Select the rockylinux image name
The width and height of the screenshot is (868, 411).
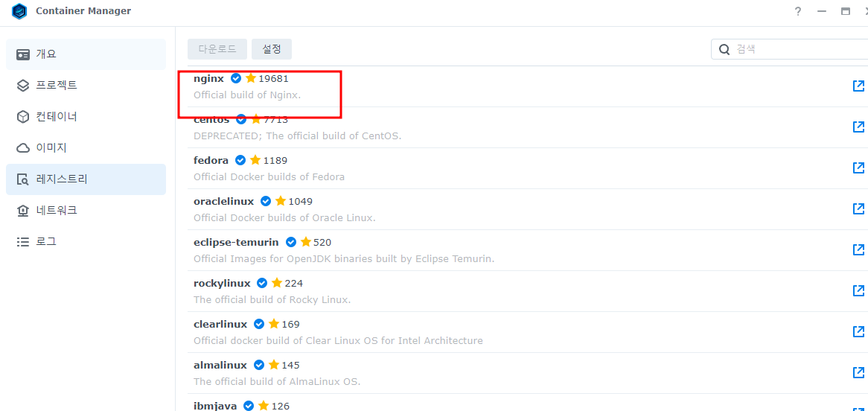[x=222, y=283]
